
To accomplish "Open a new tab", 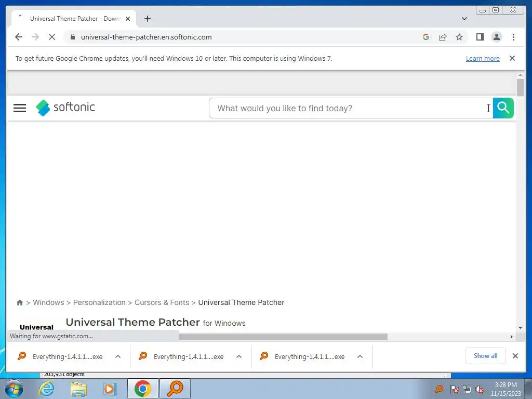I will click(x=147, y=19).
